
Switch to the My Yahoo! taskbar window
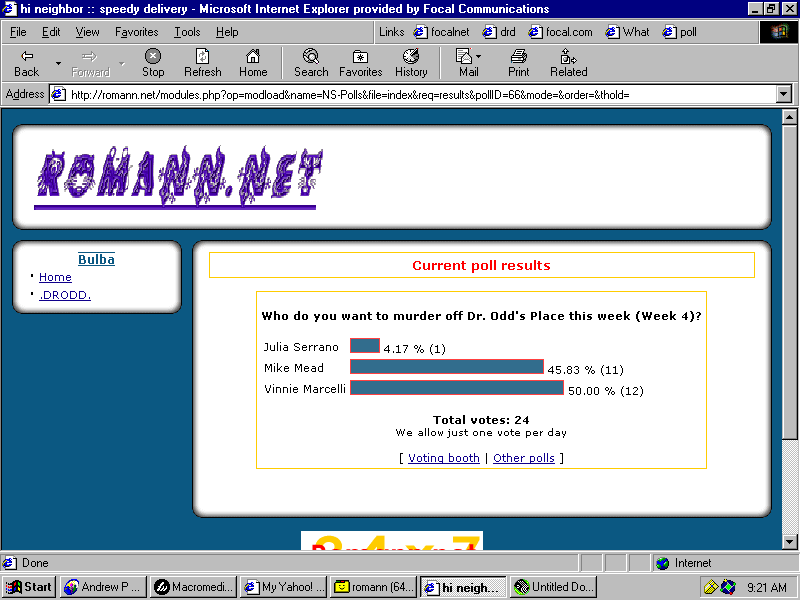point(284,587)
